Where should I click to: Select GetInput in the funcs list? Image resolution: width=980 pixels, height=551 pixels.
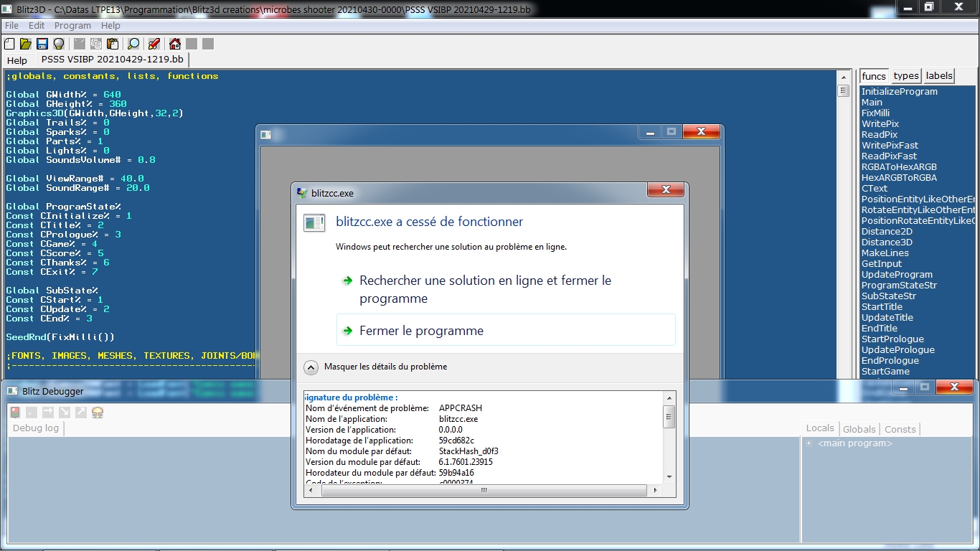882,264
